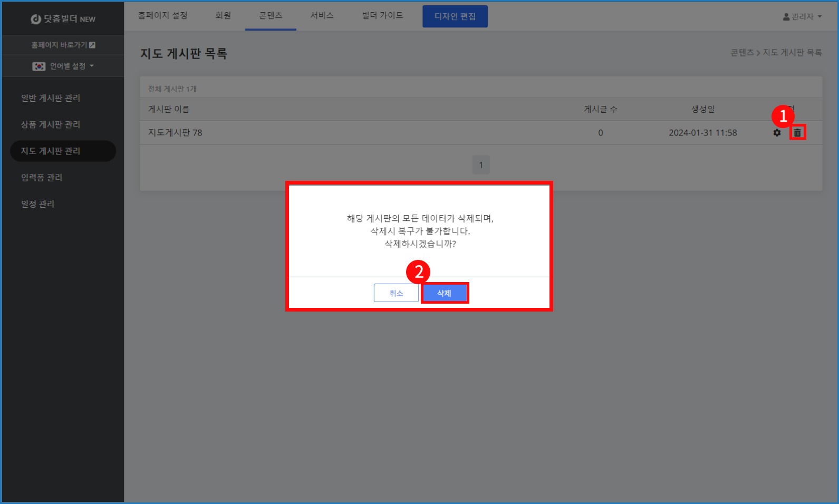The height and width of the screenshot is (504, 839).
Task: Click page number 1 in pagination
Action: click(x=481, y=165)
